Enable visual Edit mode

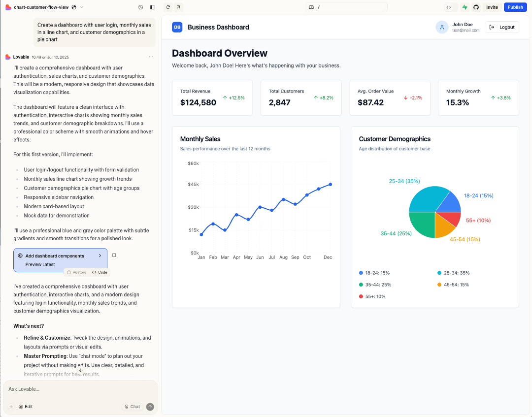click(26, 407)
